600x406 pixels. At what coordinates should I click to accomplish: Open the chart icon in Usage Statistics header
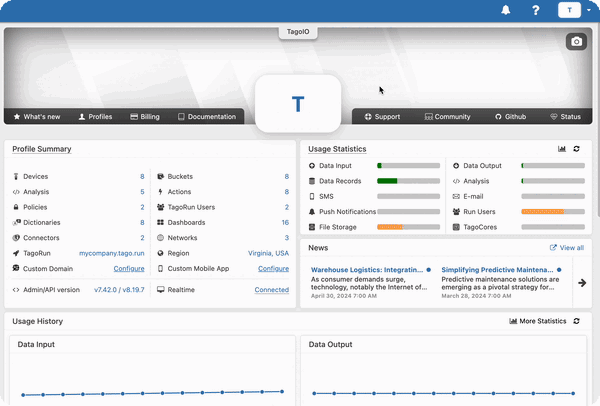pyautogui.click(x=562, y=148)
